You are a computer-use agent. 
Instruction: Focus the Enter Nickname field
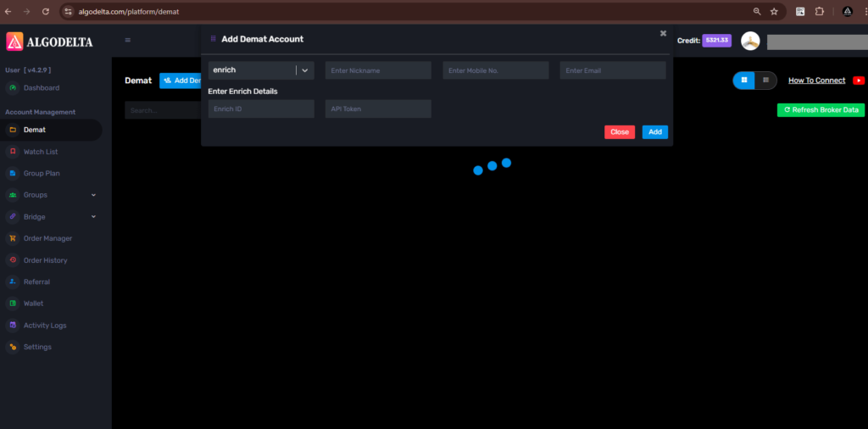[378, 70]
